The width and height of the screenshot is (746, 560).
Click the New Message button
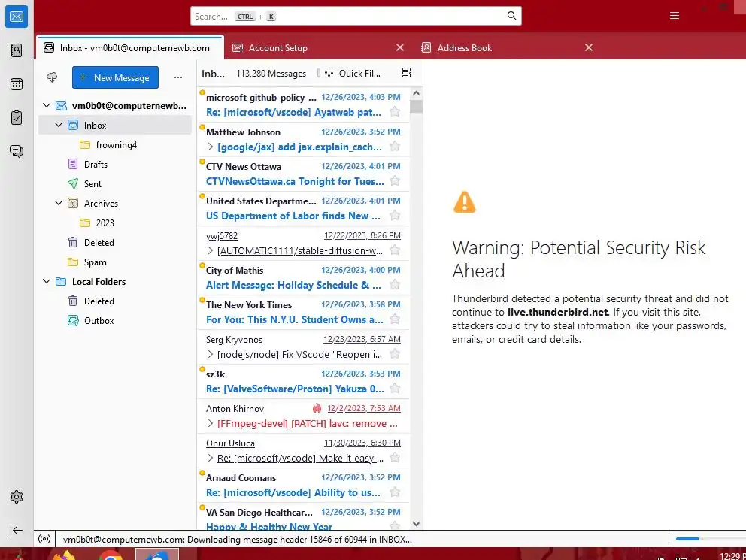115,77
